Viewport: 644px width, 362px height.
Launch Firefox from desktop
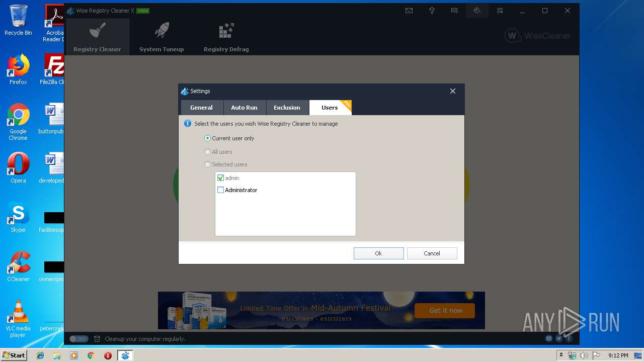18,69
